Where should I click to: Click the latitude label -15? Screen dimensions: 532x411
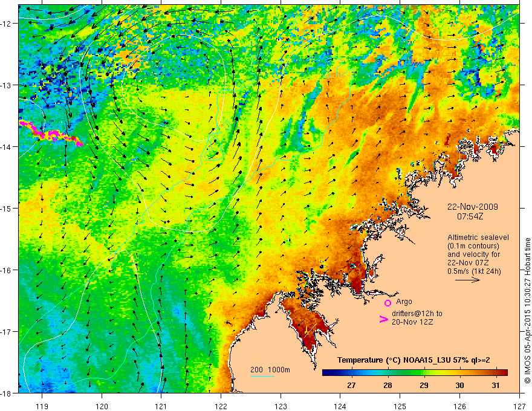7,208
